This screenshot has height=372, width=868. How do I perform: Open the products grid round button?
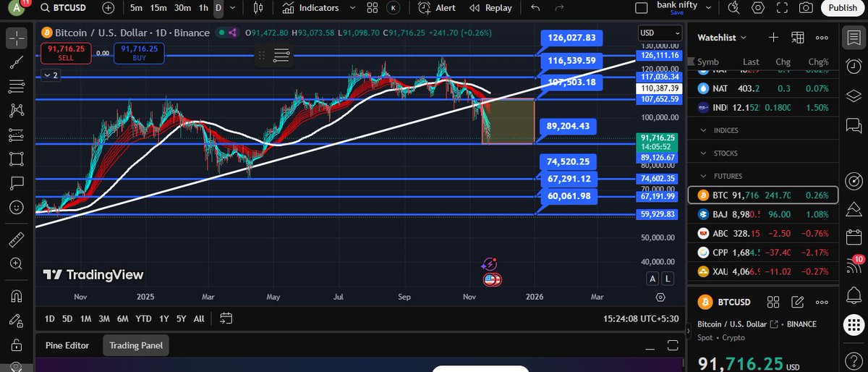tap(854, 326)
